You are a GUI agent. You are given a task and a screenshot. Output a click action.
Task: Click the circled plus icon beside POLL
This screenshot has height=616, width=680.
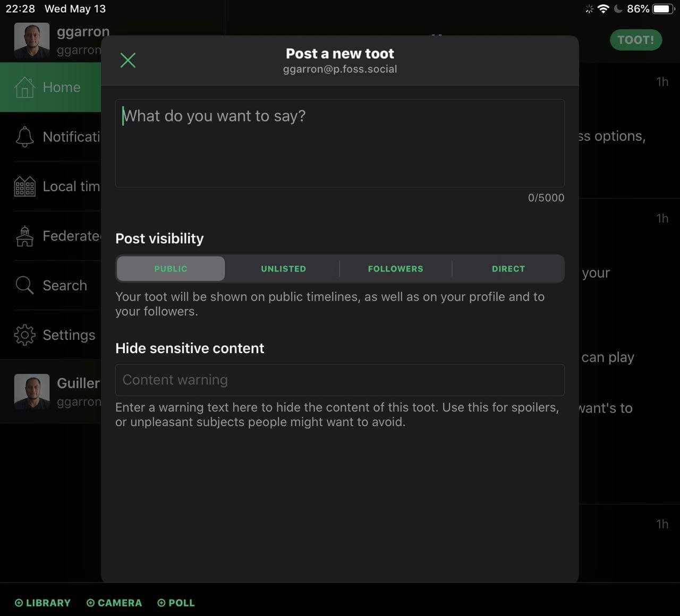(161, 603)
